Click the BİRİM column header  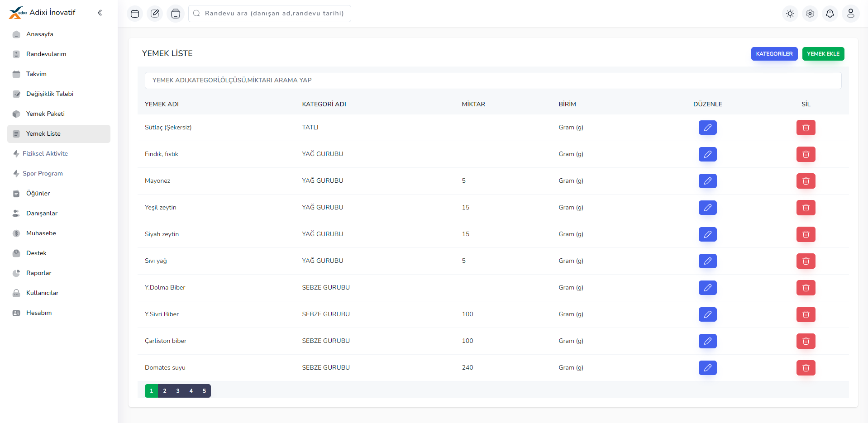pos(568,105)
